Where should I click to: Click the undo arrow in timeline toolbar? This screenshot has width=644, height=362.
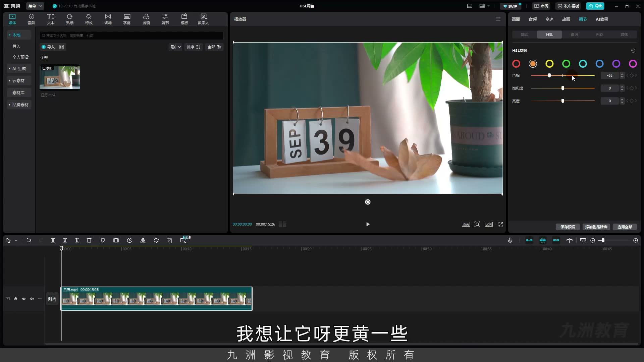tap(29, 240)
